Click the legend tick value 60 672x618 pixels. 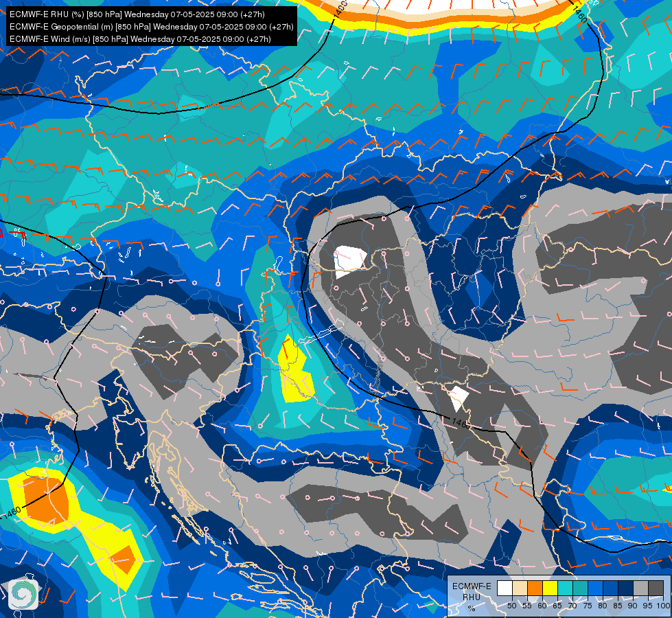click(x=542, y=606)
